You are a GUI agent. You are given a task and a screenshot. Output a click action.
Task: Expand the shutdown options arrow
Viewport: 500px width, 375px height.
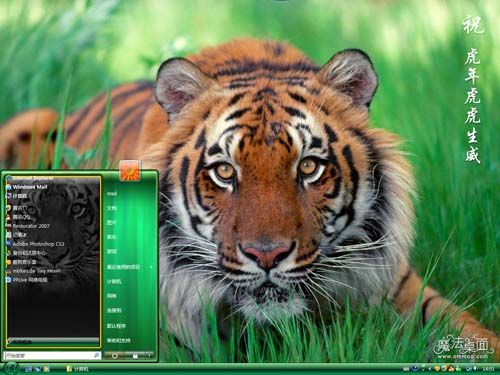point(149,356)
